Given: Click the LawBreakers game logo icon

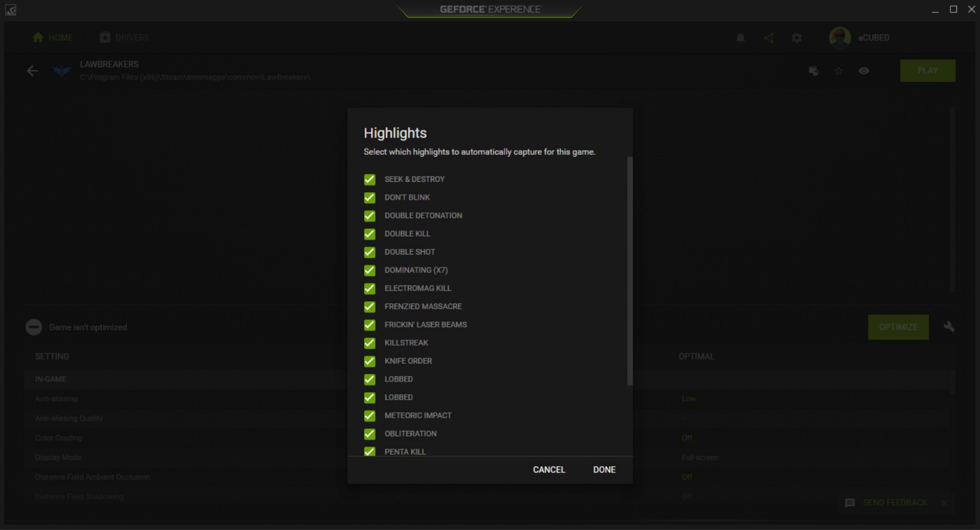Looking at the screenshot, I should pyautogui.click(x=62, y=71).
